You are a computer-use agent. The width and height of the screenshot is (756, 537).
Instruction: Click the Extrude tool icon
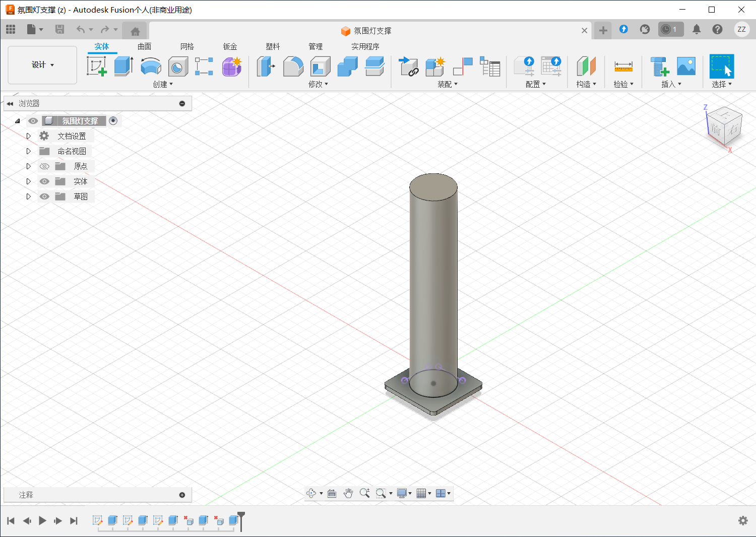tap(123, 66)
